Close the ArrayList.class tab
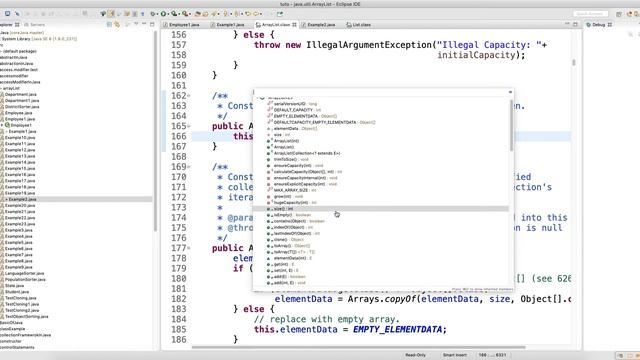Screen dimensions: 640x360 pos(294,25)
